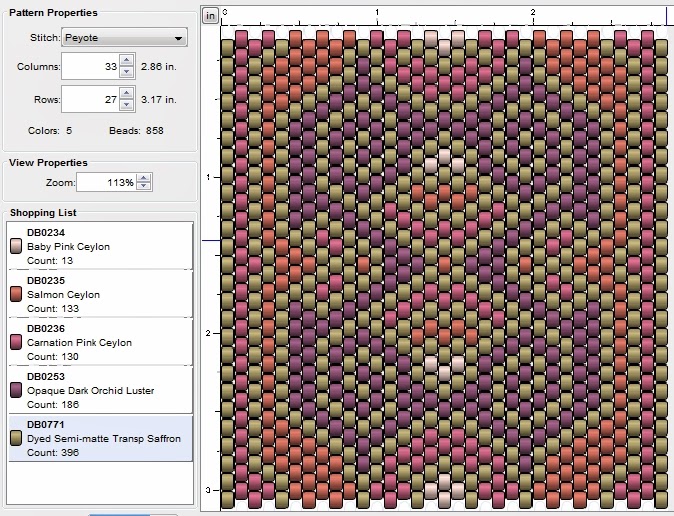Click the '3.17 in.' height label

159,99
